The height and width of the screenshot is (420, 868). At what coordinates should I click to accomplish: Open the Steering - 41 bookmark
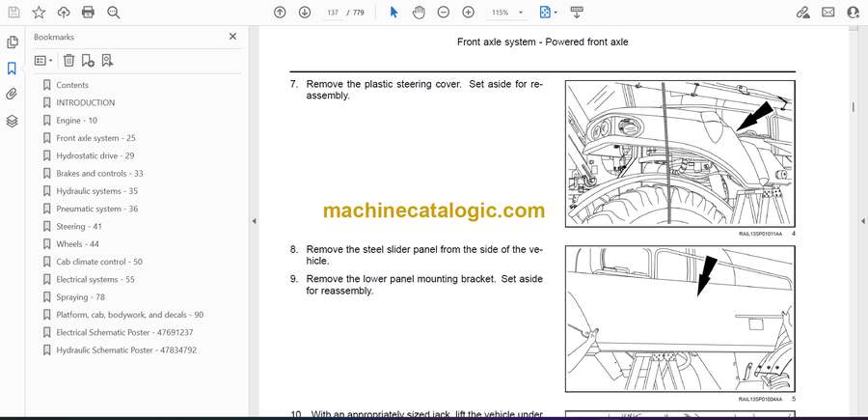point(77,227)
